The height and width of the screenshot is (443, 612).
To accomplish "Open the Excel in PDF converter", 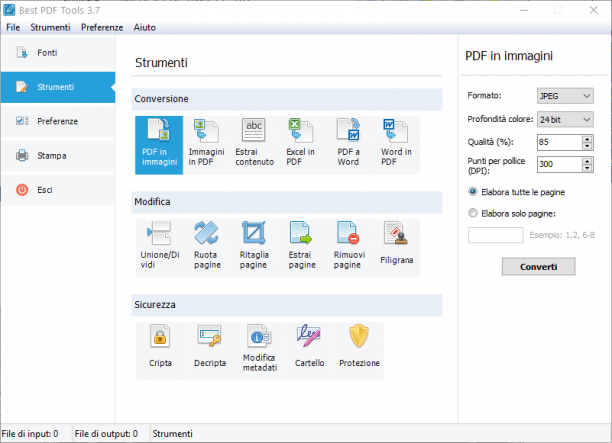I will tap(300, 145).
